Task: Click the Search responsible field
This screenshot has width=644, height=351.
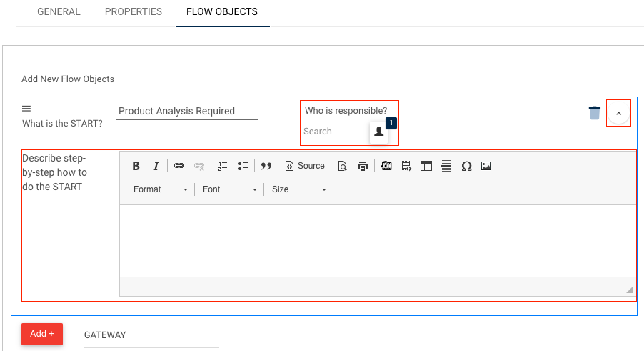Action: [x=335, y=132]
